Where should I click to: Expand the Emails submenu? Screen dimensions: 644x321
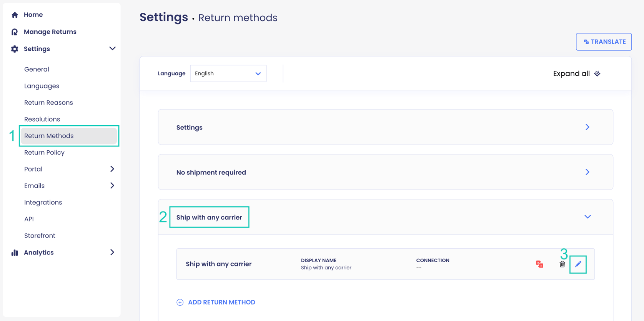click(112, 186)
